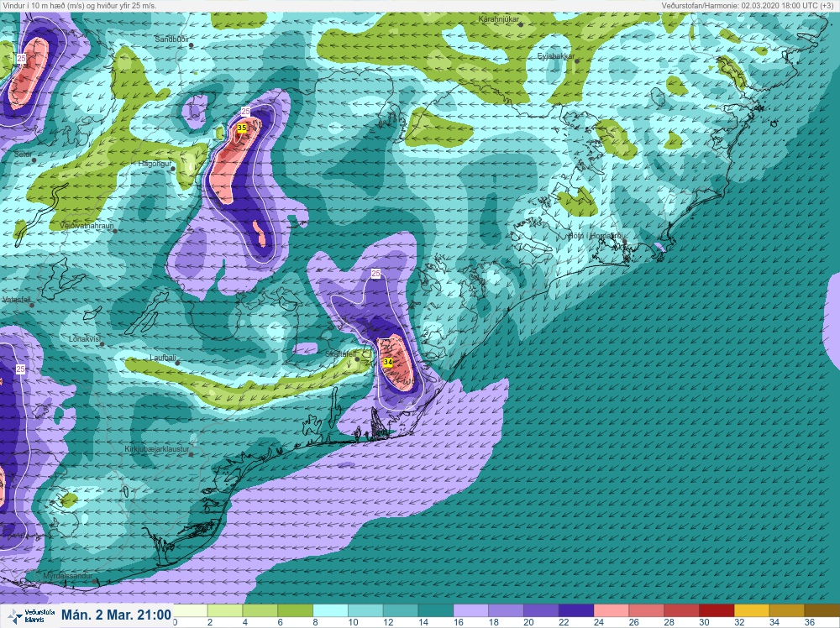Select the lavender 16–18 m/s legend swatch
Screen dimensions: 840x628
click(x=471, y=611)
